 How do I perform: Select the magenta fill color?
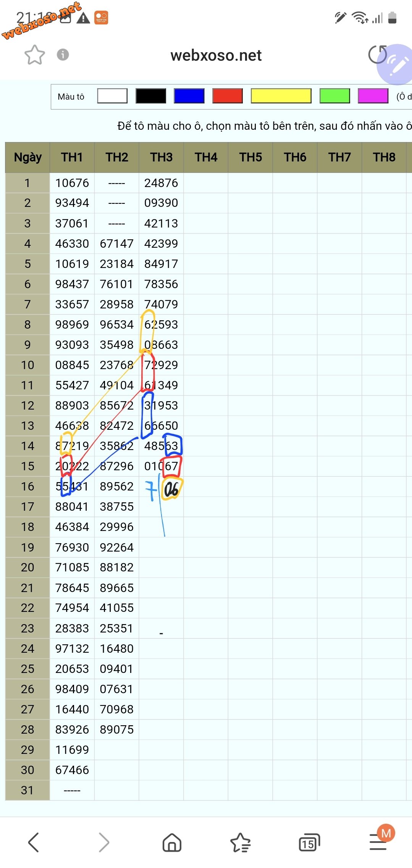373,96
